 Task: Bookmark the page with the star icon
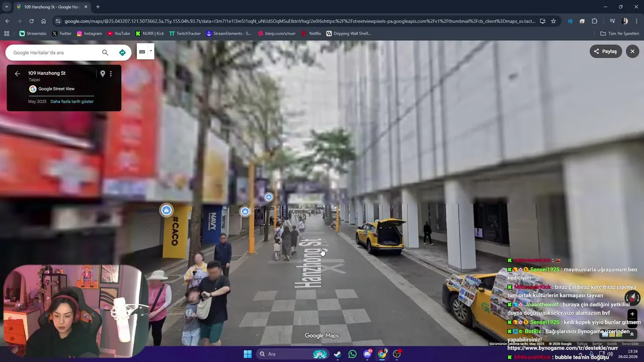coord(553,21)
